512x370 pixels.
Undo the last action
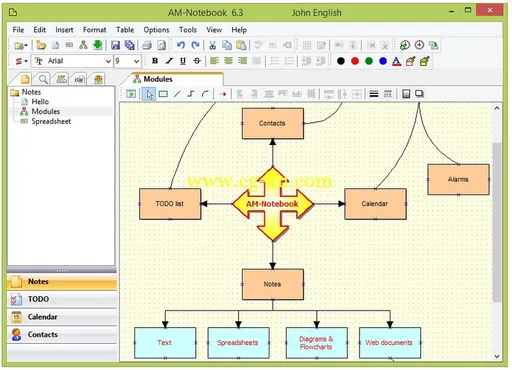click(x=181, y=45)
